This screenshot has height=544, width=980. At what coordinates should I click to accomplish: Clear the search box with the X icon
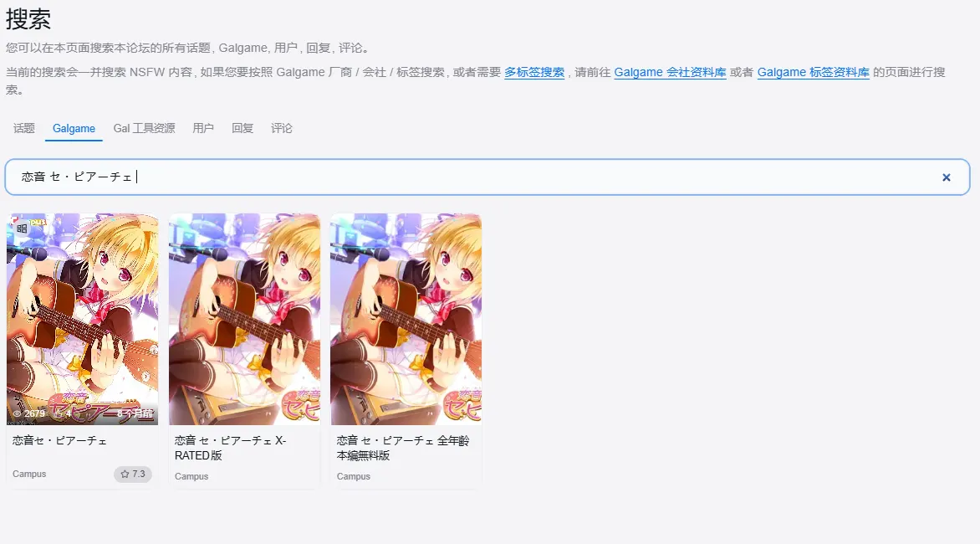point(947,177)
